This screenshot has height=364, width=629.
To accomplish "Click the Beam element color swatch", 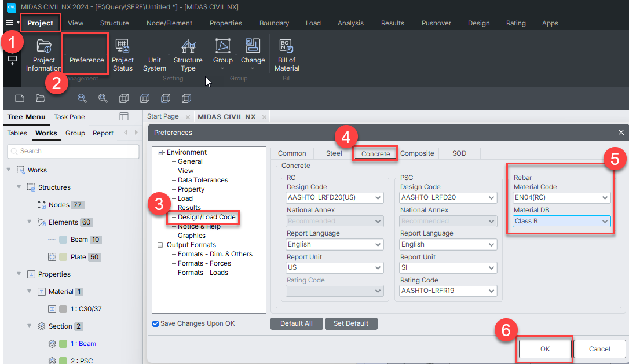I will [x=63, y=240].
